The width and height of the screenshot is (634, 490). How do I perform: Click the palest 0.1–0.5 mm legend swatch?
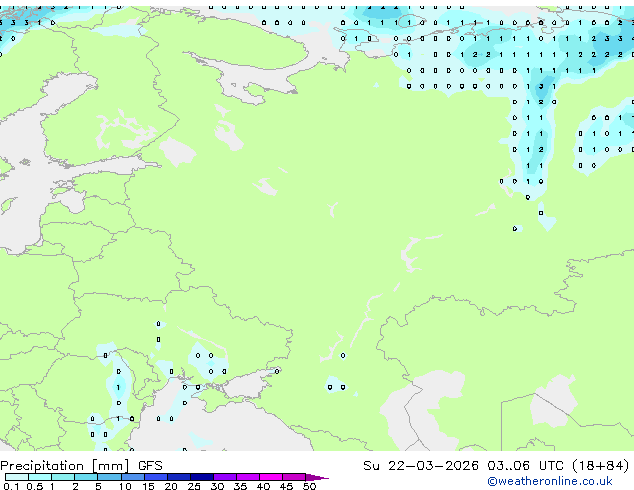17,477
